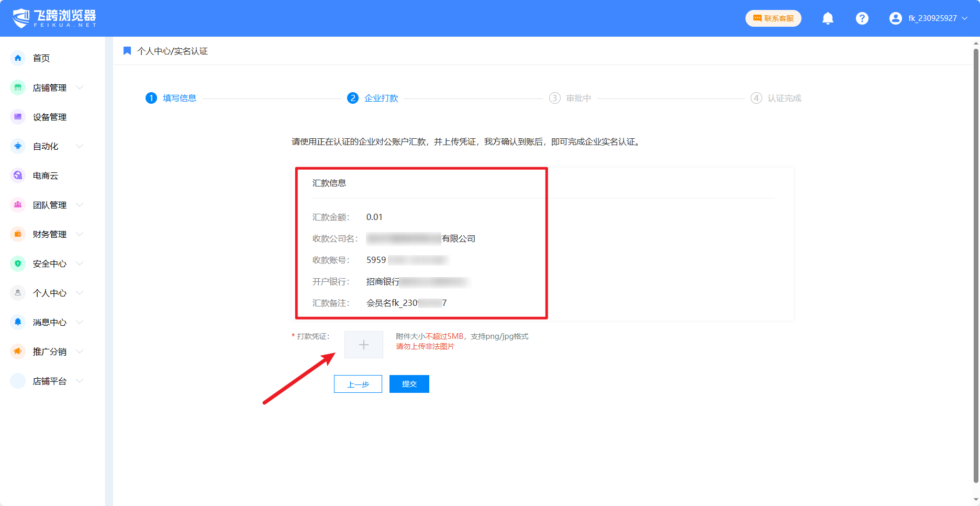Click the Feikua browser logo
980x506 pixels.
tap(54, 18)
